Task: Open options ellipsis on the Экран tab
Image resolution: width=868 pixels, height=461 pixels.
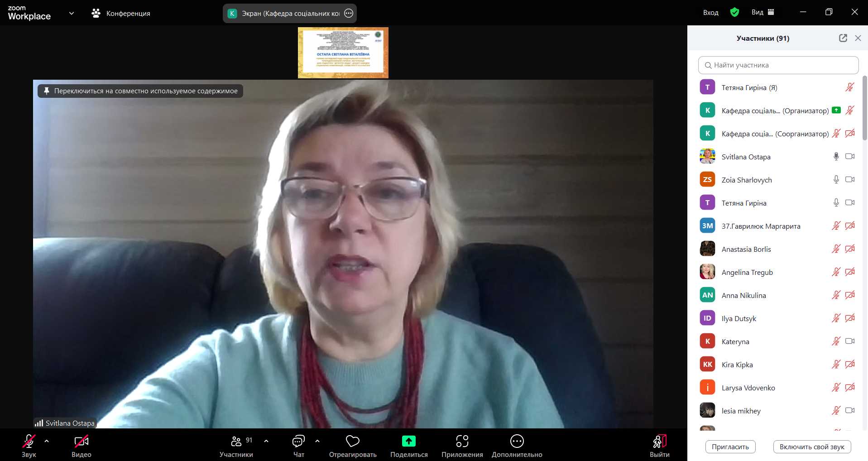Action: pyautogui.click(x=349, y=13)
